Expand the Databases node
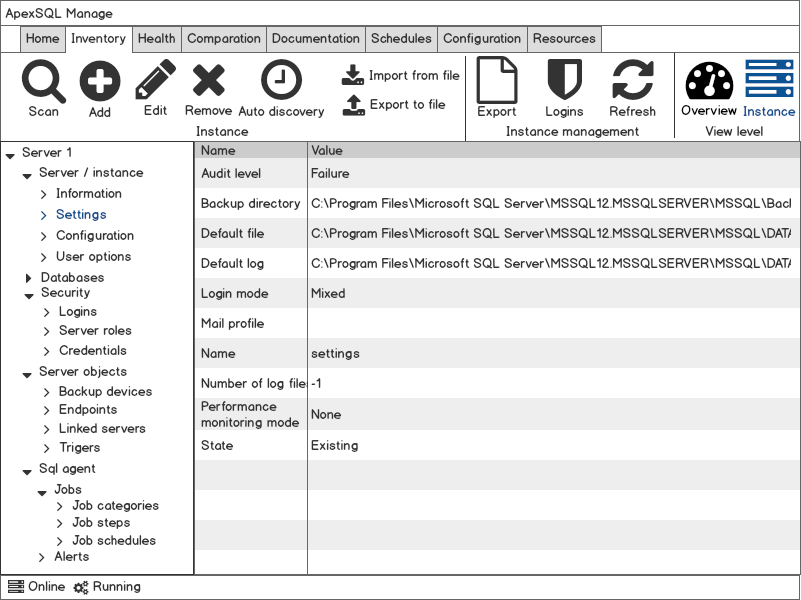Screen dimensions: 801x600 pos(29,278)
